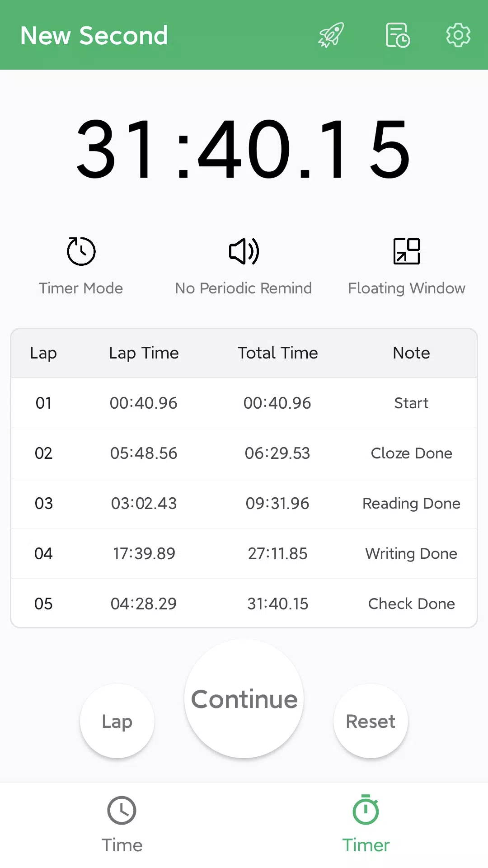Tap the Continue button

pyautogui.click(x=244, y=698)
